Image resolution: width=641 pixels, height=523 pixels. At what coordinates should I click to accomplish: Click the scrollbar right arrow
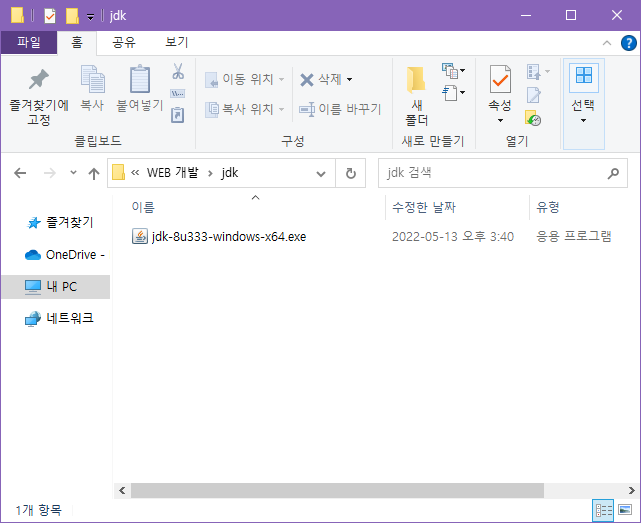tap(632, 491)
